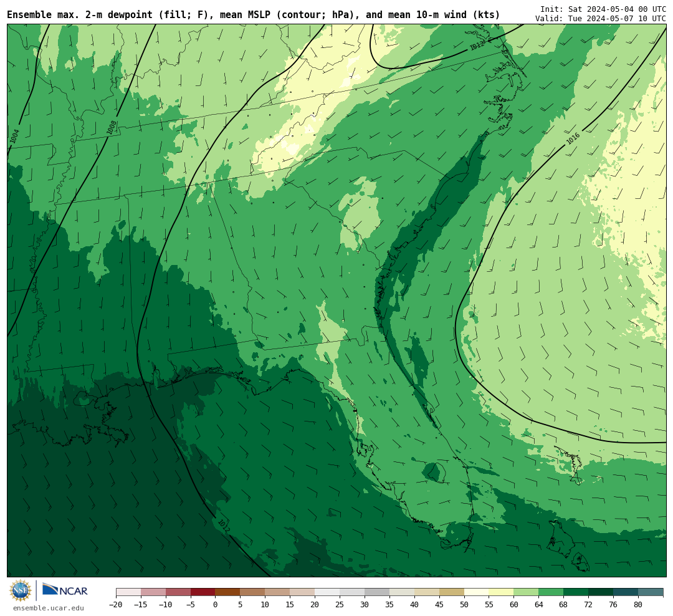Pick the brown swatch between 0 and 5
The image size is (673, 616).
click(x=228, y=592)
